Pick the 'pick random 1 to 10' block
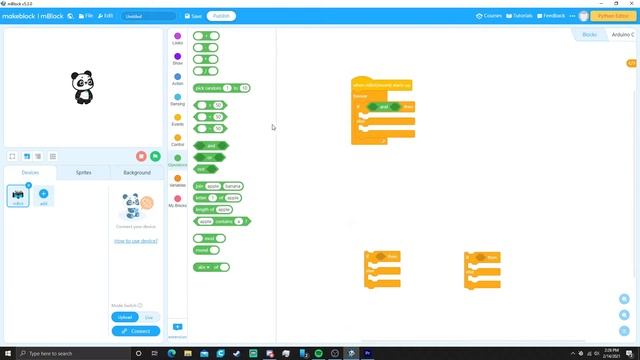The image size is (640, 360). click(x=222, y=88)
